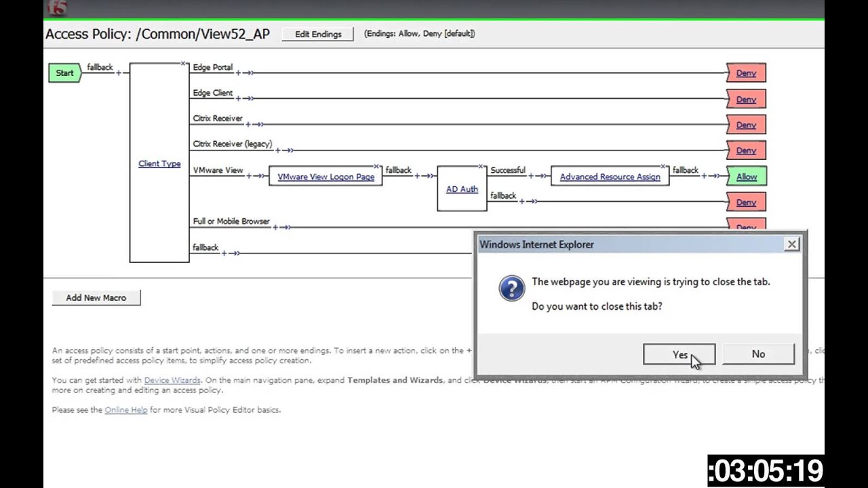Click Deny ending on Citrix Receiver branch
Image resolution: width=868 pixels, height=488 pixels.
[746, 125]
